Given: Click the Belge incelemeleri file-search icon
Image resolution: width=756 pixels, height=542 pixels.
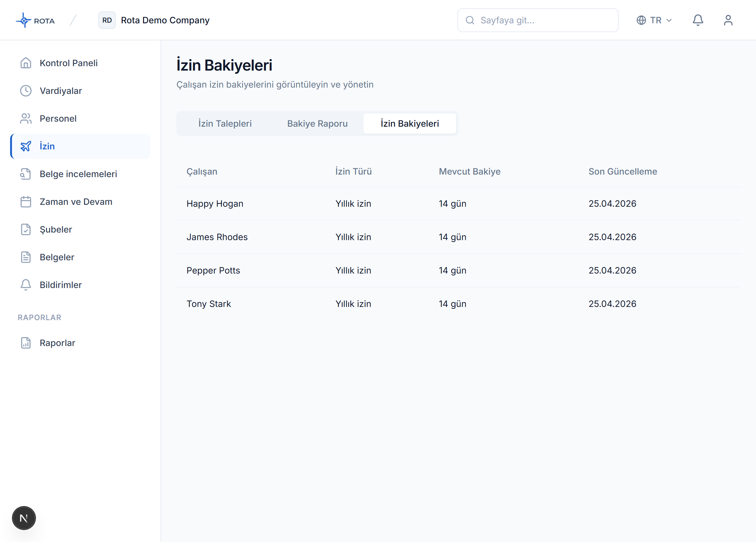Looking at the screenshot, I should [26, 174].
